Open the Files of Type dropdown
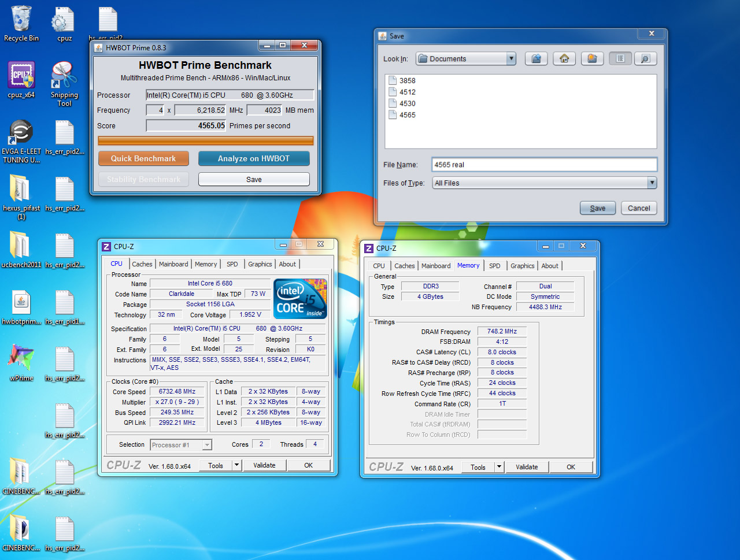 (652, 183)
